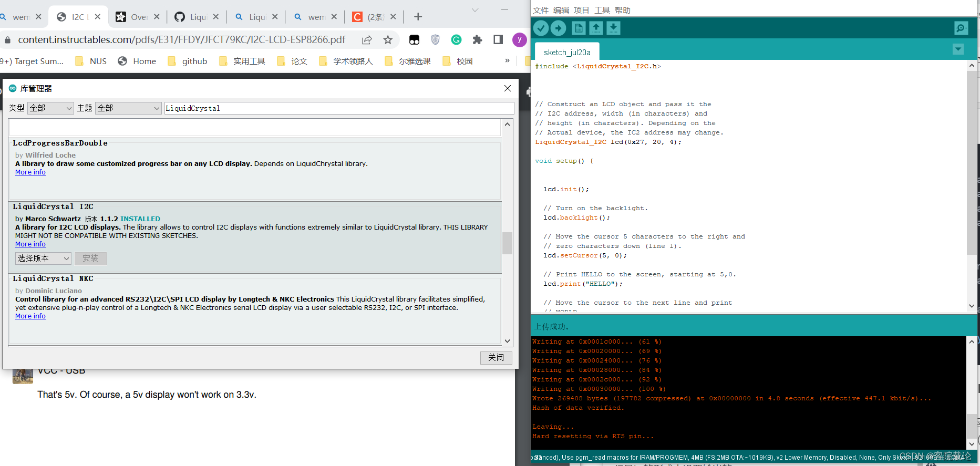
Task: Click the console output scroll up arrow
Action: 972,341
